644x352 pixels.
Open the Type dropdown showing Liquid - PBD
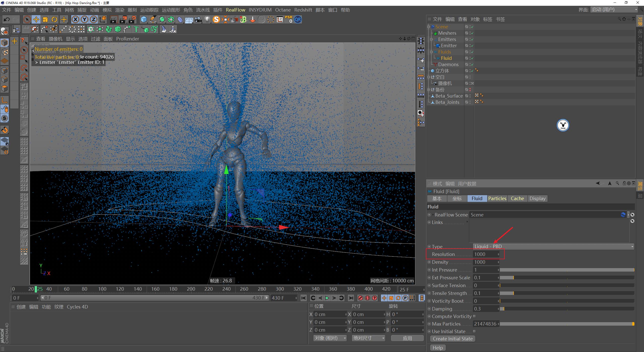(553, 246)
